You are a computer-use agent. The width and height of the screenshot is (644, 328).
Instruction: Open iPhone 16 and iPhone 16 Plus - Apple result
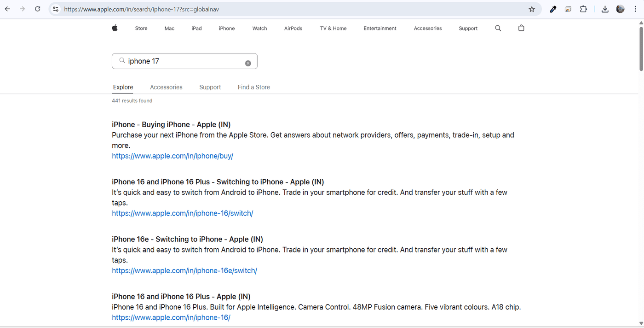click(181, 296)
